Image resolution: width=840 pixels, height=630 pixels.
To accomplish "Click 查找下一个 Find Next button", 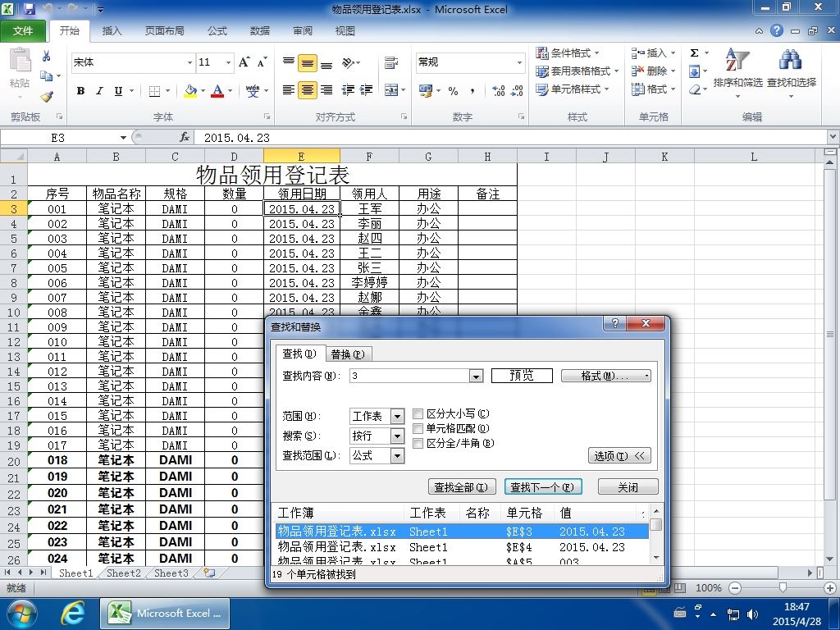I will [x=542, y=487].
